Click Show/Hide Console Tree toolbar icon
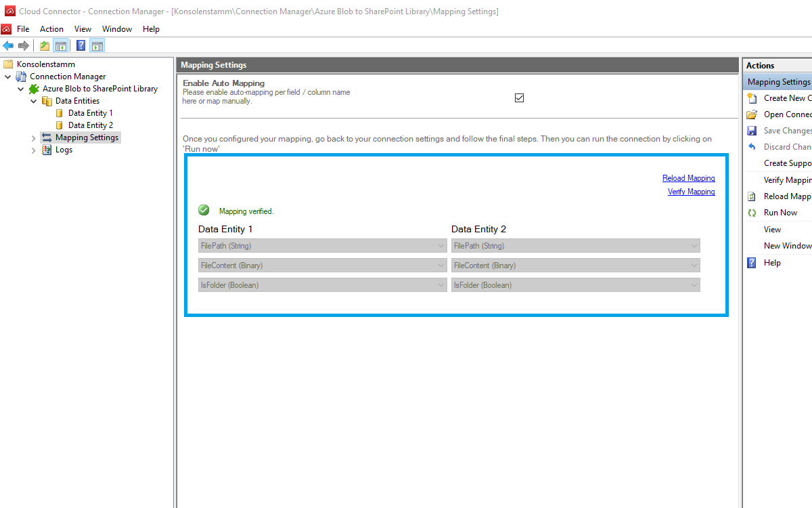The width and height of the screenshot is (812, 508). point(61,45)
